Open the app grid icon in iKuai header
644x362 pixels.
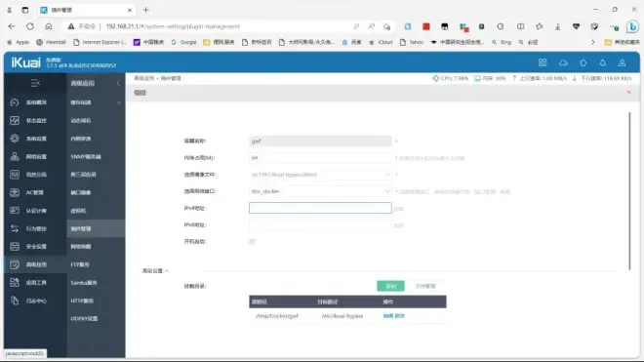coord(543,62)
